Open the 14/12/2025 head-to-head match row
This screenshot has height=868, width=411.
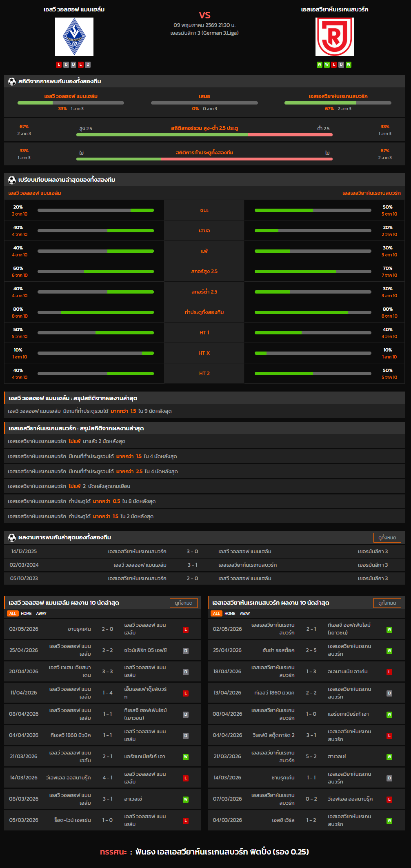tap(204, 551)
